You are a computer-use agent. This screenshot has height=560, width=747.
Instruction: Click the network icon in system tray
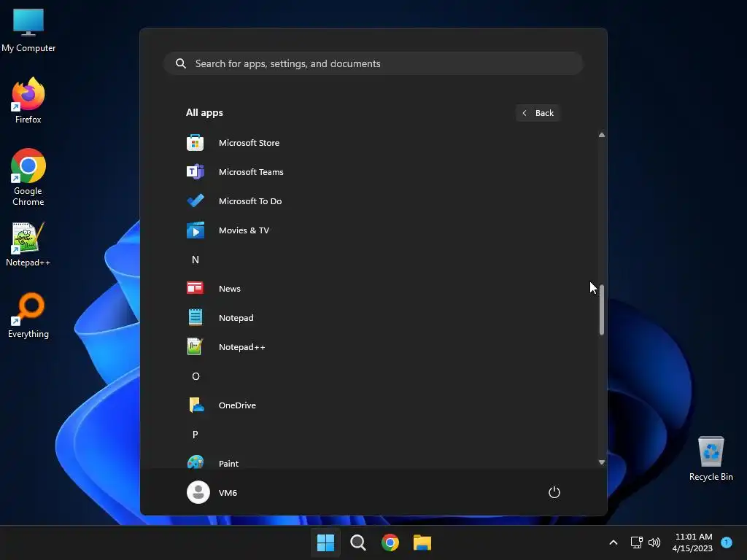click(x=636, y=542)
